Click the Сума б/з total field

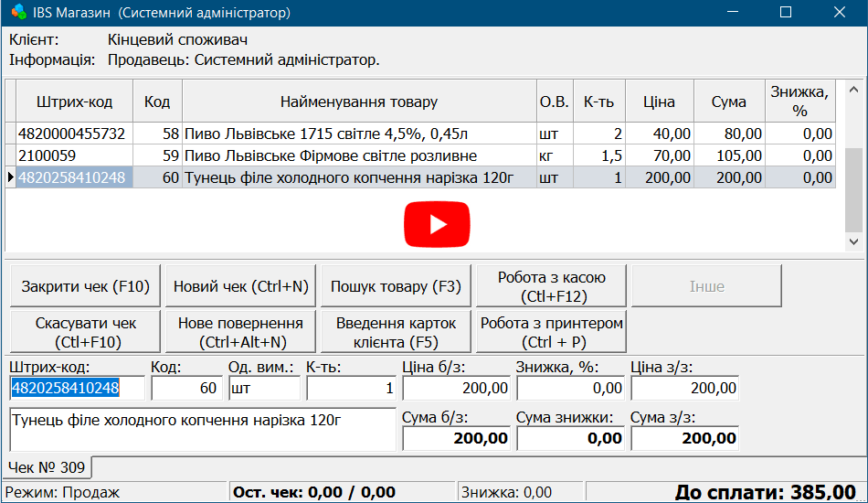pyautogui.click(x=456, y=438)
